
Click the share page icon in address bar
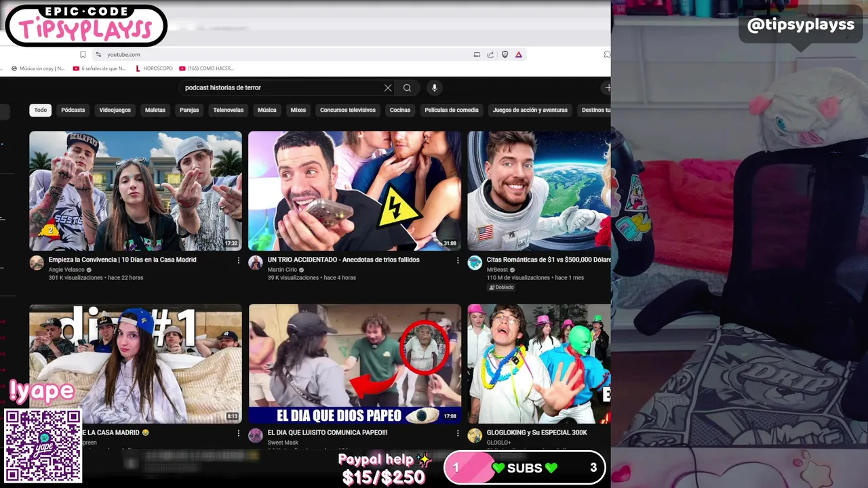[x=490, y=54]
